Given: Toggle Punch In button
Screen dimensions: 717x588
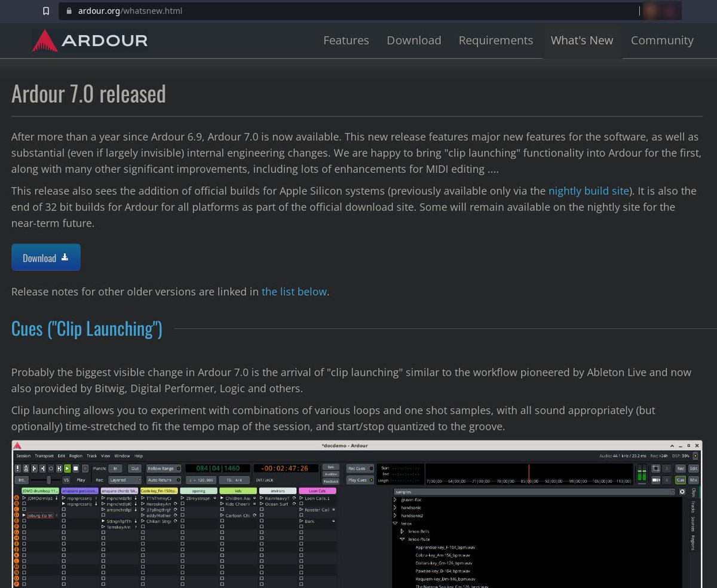Looking at the screenshot, I should click(x=115, y=468).
